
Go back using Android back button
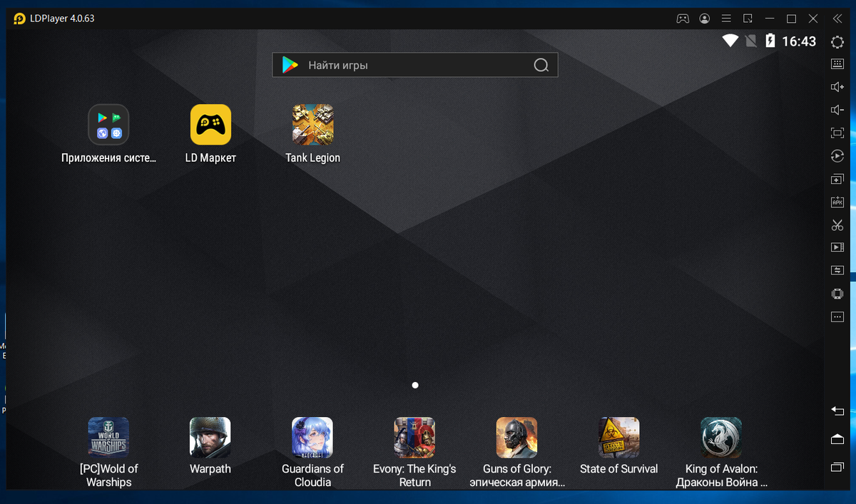[x=837, y=411]
